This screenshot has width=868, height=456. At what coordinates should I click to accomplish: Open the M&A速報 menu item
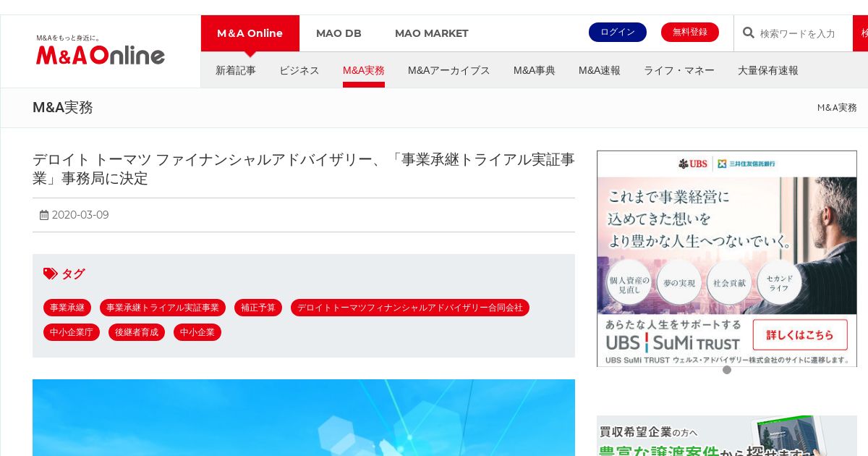[x=600, y=70]
